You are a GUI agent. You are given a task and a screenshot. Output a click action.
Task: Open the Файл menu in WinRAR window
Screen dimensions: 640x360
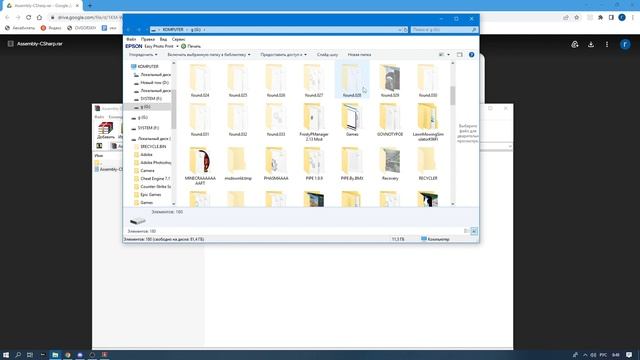pyautogui.click(x=99, y=117)
